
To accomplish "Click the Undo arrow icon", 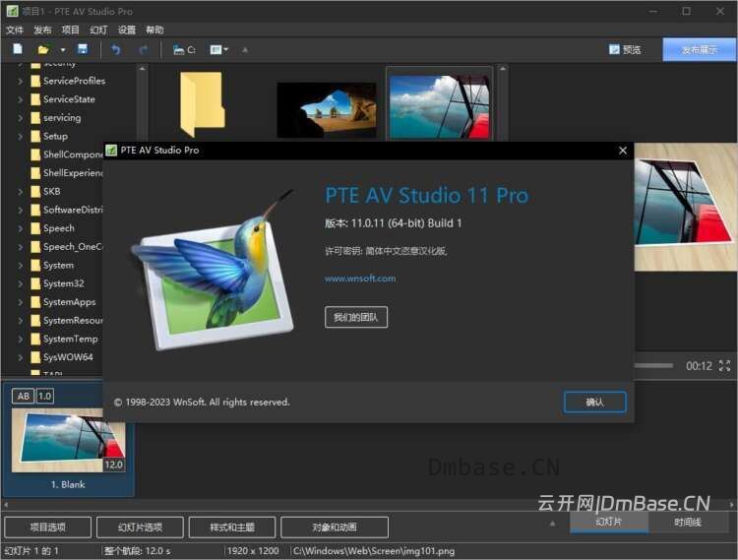I will [116, 49].
